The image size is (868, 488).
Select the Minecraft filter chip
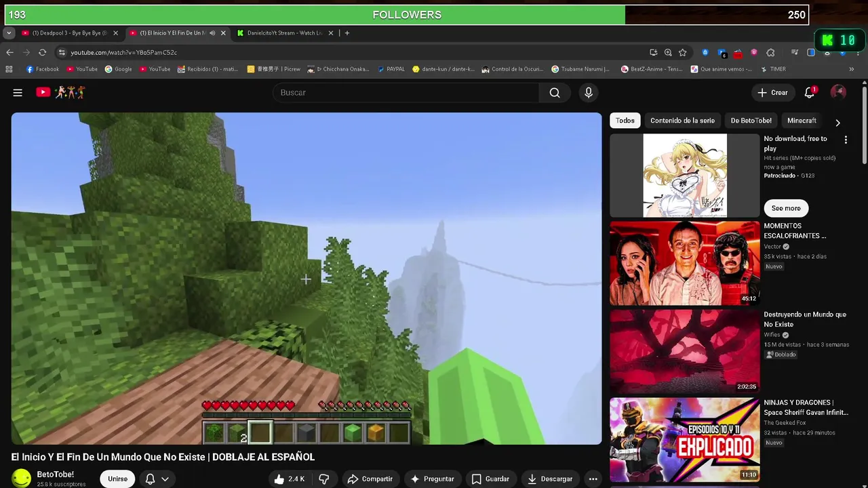point(802,121)
